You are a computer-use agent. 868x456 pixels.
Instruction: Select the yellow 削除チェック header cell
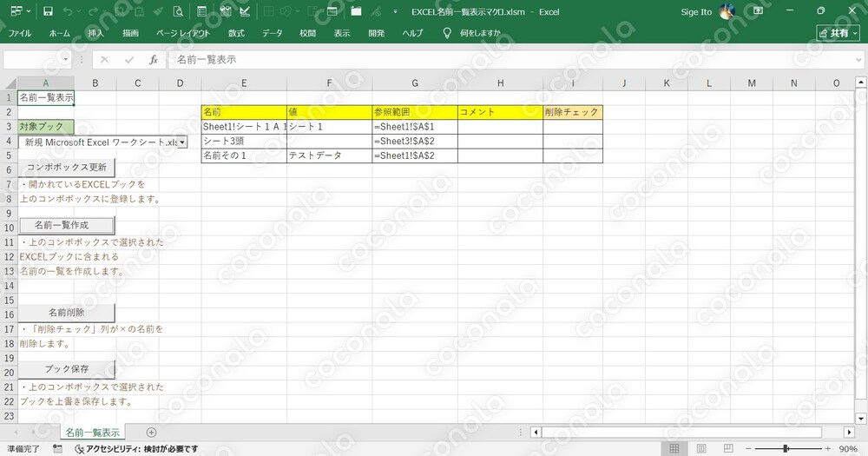pos(572,112)
